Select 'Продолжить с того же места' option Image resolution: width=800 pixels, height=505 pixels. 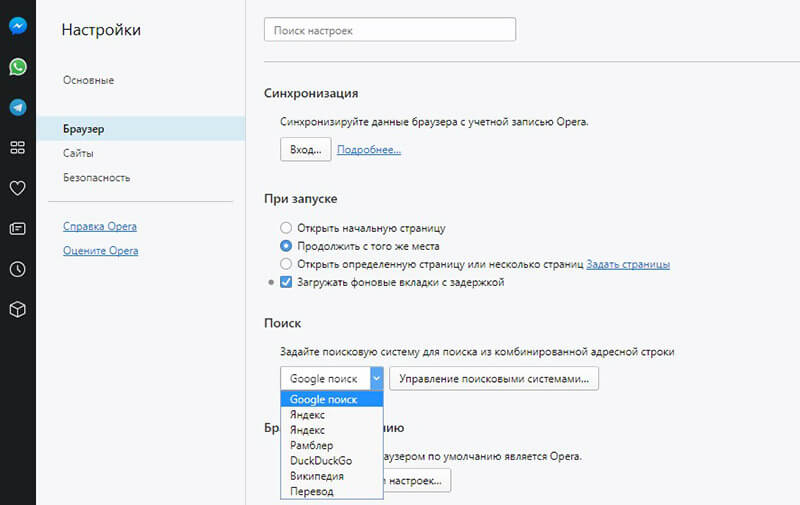[x=286, y=246]
